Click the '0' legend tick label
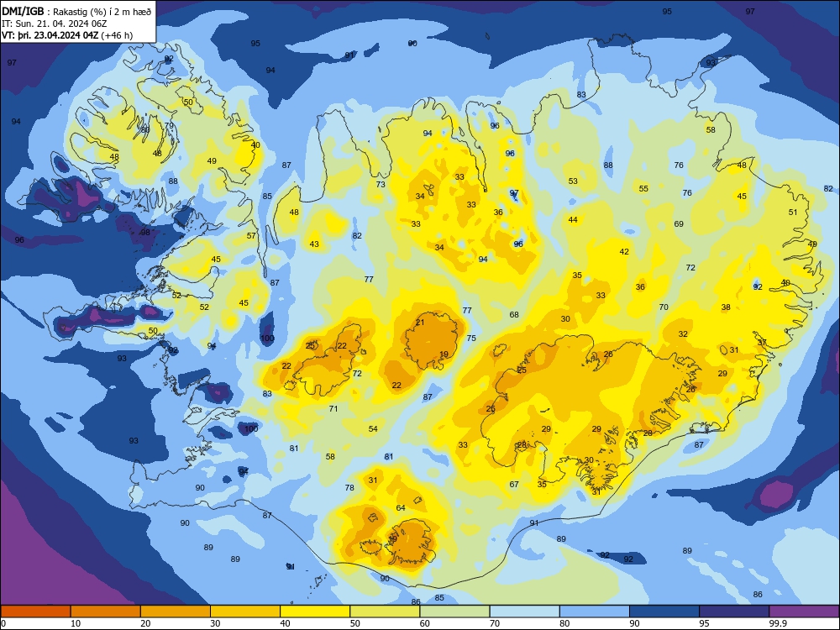The image size is (840, 630). pyautogui.click(x=3, y=623)
